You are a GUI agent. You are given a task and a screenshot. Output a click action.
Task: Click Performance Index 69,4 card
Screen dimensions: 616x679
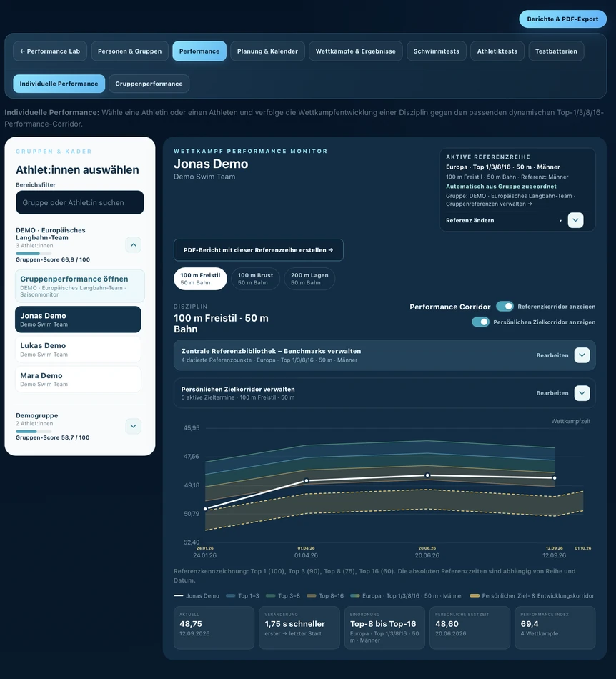click(x=555, y=628)
